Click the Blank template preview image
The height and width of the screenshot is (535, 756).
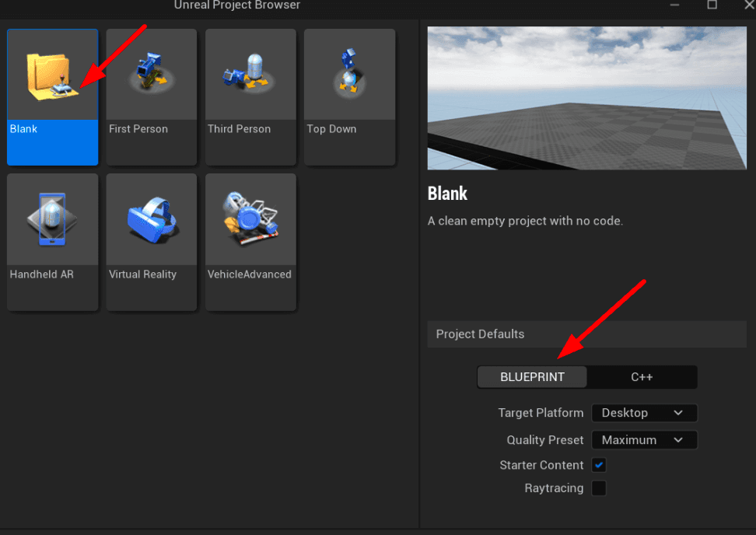[586, 98]
